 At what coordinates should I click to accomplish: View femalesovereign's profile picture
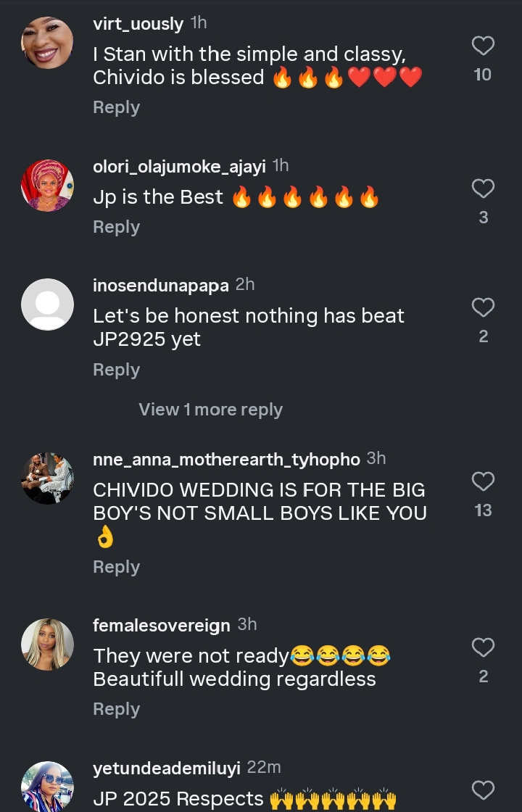pos(47,645)
